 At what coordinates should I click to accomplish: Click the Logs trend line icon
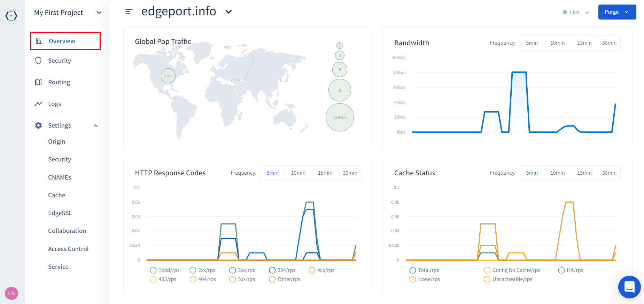click(38, 104)
